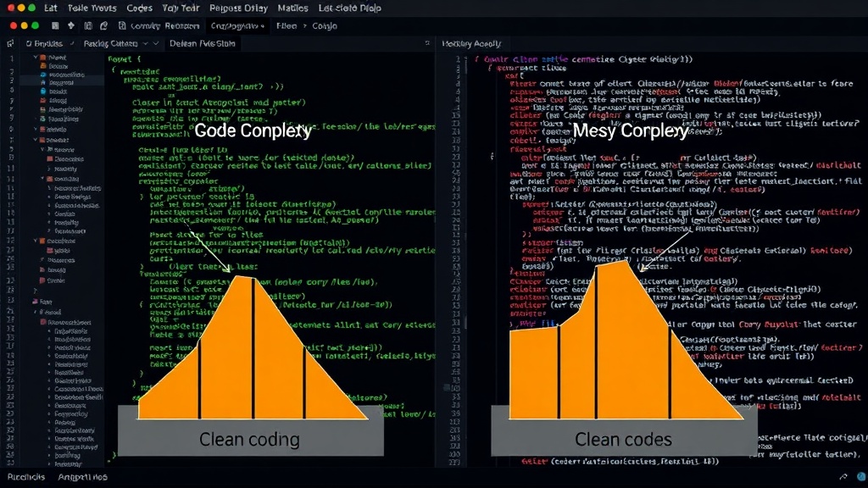Open the "Brudies" sidebar dropdown
The width and height of the screenshot is (868, 488).
[50, 44]
